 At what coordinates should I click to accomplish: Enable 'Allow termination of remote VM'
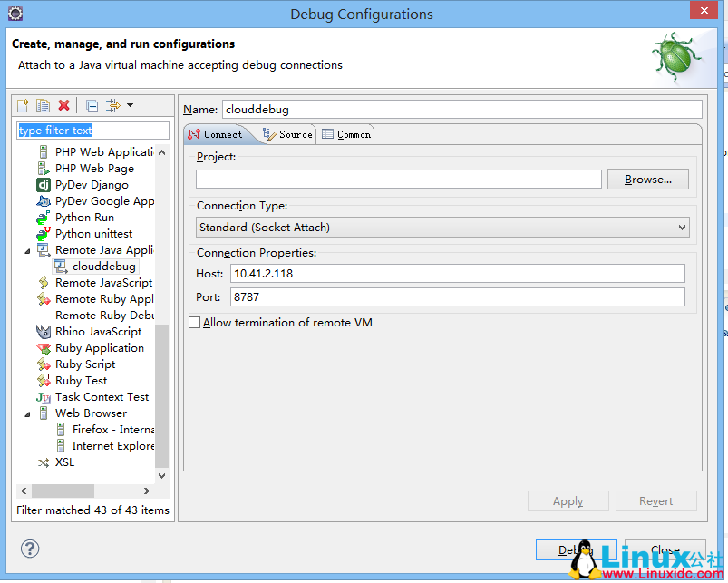(194, 322)
